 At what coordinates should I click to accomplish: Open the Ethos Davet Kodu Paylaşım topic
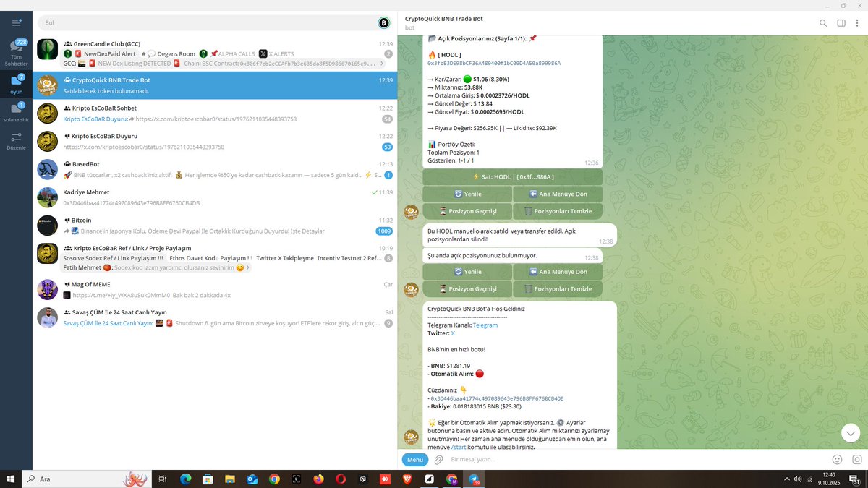[211, 258]
